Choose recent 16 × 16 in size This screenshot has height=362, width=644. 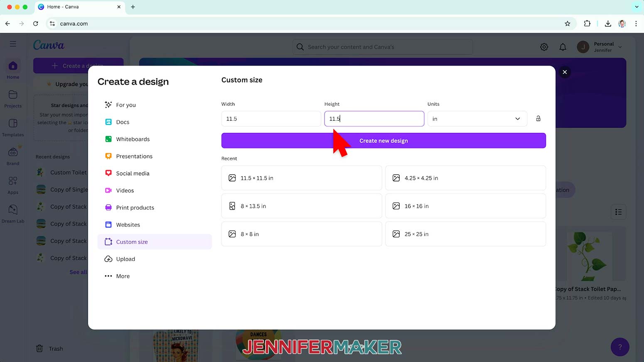point(465,206)
